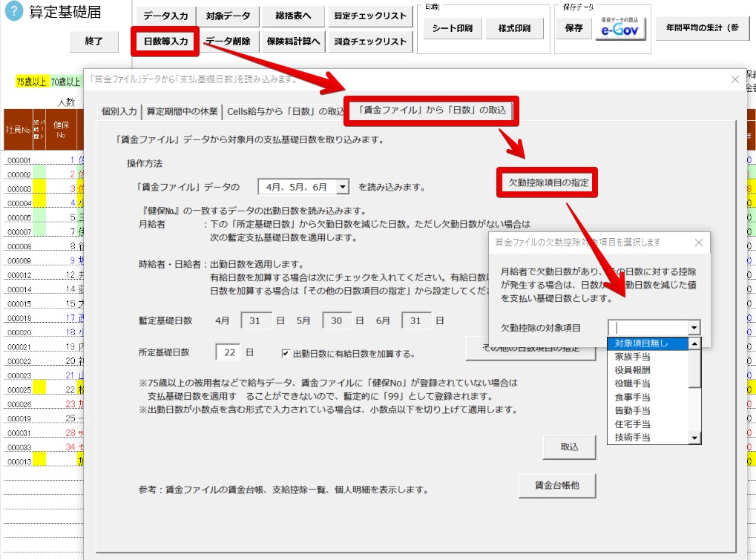The height and width of the screenshot is (560, 756).
Task: Edit 5月 暫定基礎日数 field
Action: (337, 321)
